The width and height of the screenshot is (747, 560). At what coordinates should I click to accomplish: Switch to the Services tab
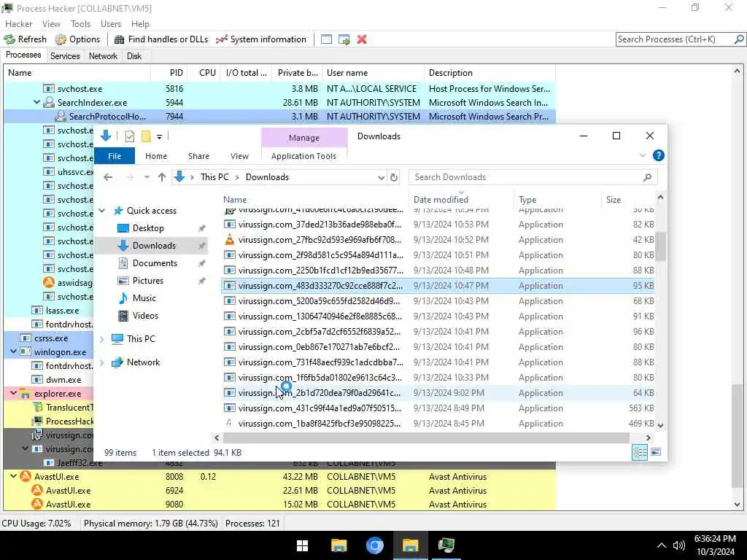click(65, 56)
